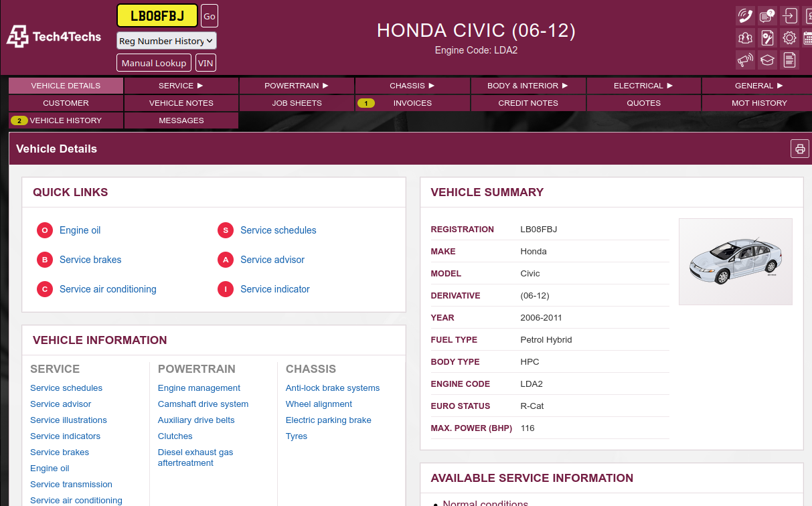Open the Electric parking brake link

click(x=329, y=420)
